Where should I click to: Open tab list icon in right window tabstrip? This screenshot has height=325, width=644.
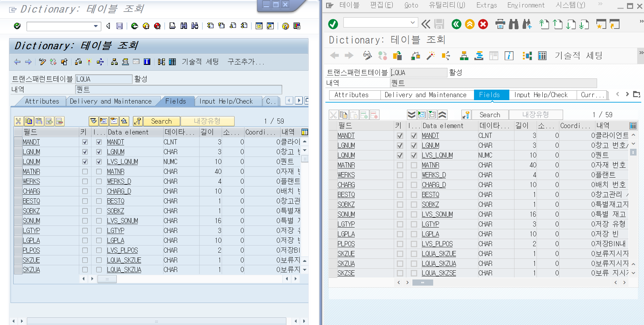637,94
